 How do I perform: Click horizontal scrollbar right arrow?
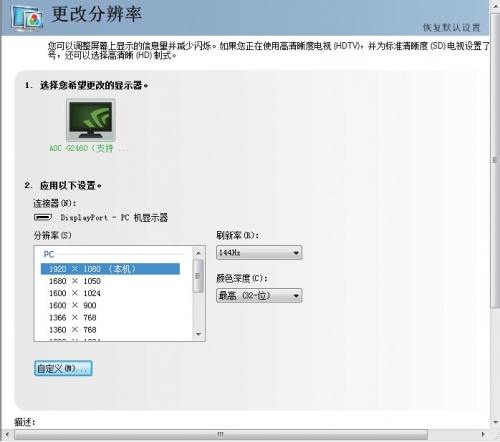(x=483, y=434)
